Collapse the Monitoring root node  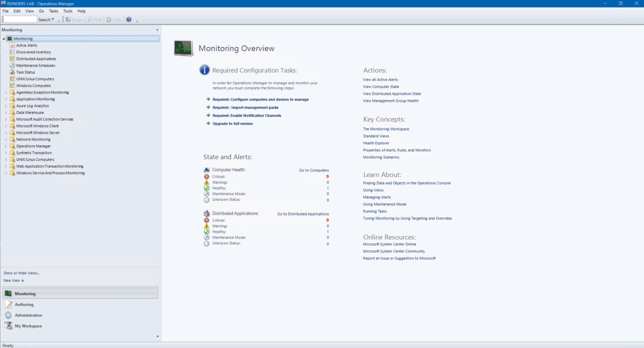3,38
